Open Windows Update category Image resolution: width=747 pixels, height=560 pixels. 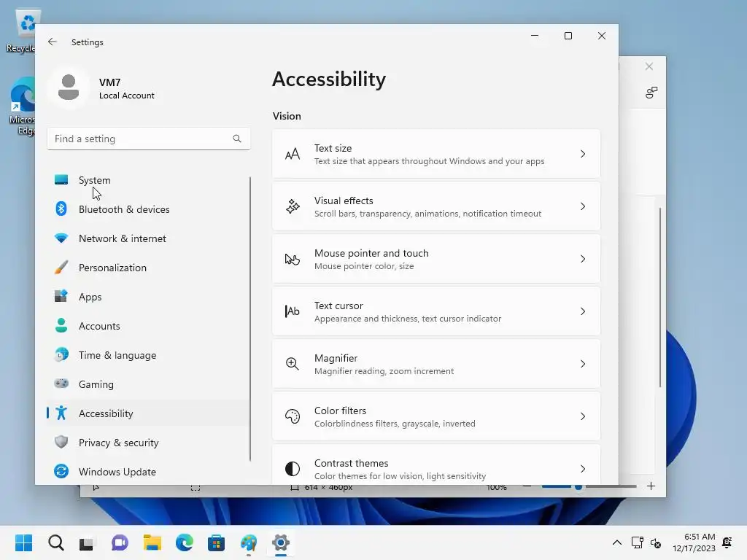click(148, 472)
